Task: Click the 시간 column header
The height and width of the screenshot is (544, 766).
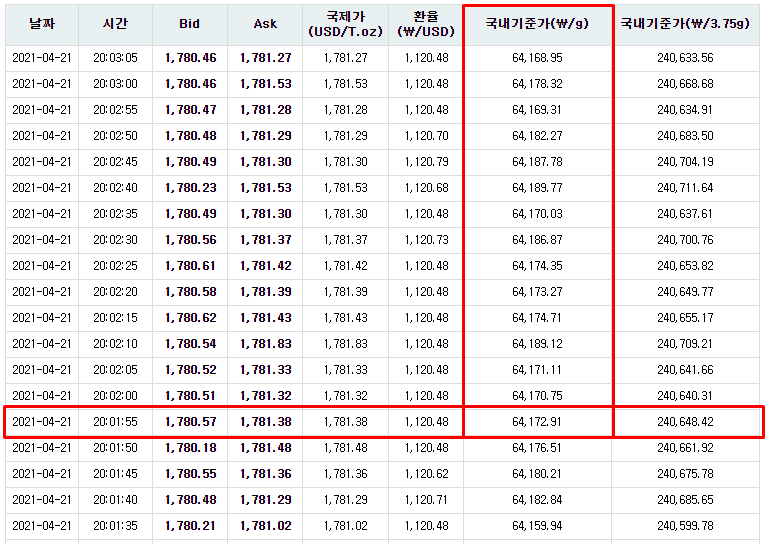Action: click(x=115, y=24)
